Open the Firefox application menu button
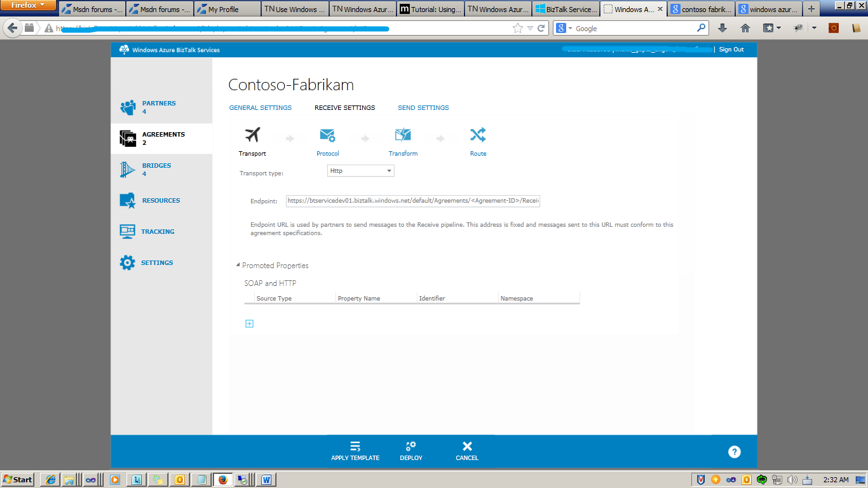868x488 pixels. pyautogui.click(x=28, y=5)
